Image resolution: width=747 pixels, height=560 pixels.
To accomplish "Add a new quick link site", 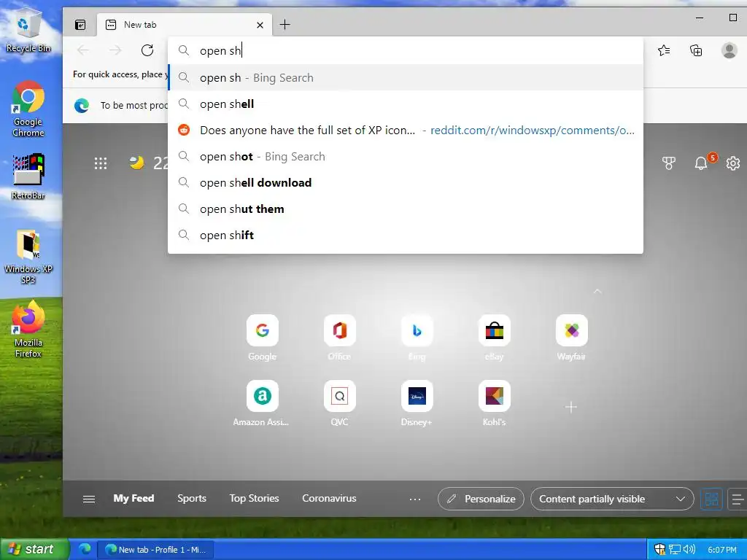I will (x=570, y=407).
